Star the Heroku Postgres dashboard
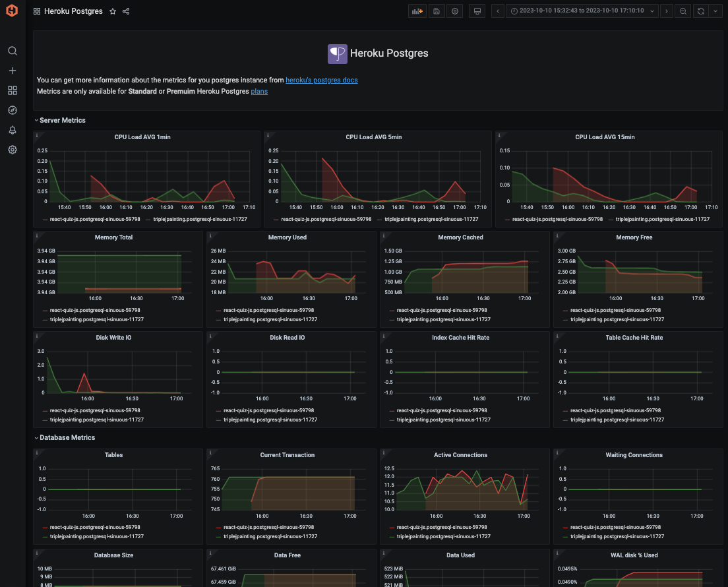The image size is (728, 587). coord(112,11)
